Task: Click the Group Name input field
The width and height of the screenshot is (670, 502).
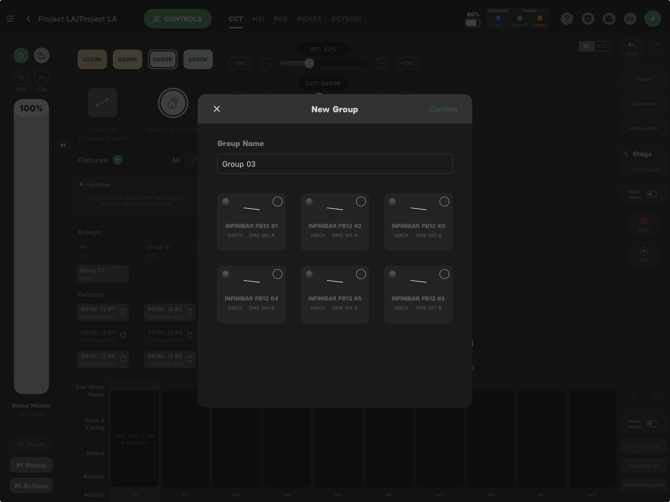Action: click(335, 164)
